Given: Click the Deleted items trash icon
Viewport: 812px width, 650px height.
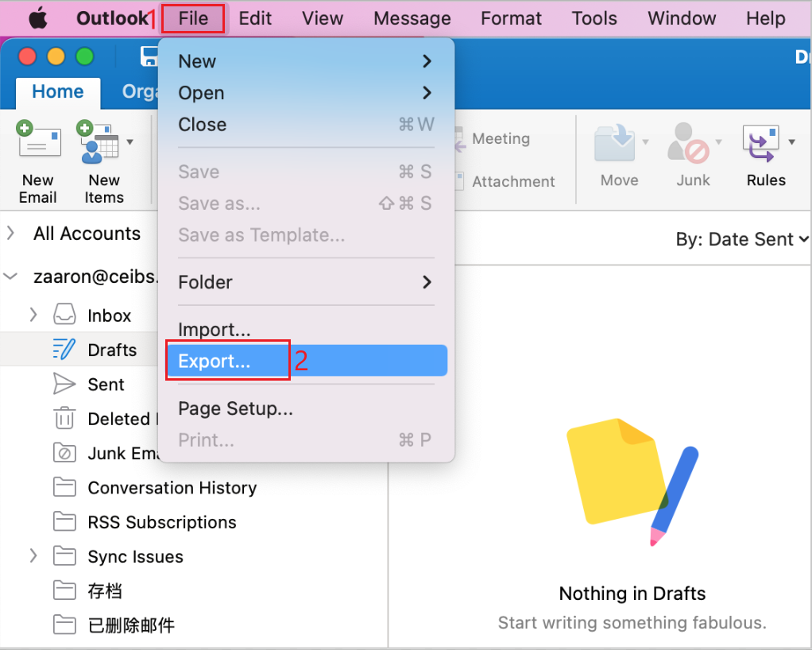Looking at the screenshot, I should pyautogui.click(x=64, y=419).
